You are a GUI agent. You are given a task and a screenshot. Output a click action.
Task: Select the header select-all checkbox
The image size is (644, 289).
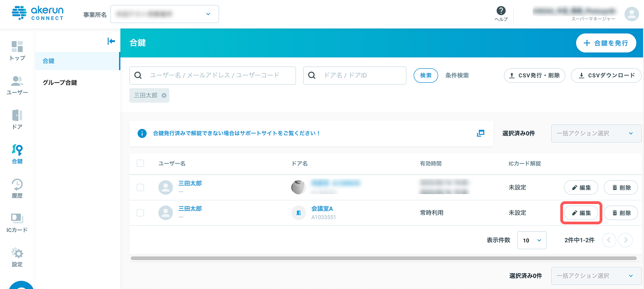(140, 163)
